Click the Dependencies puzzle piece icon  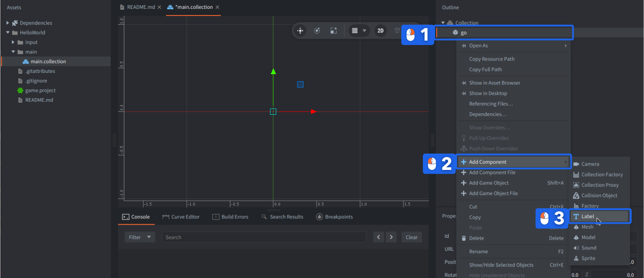point(15,23)
